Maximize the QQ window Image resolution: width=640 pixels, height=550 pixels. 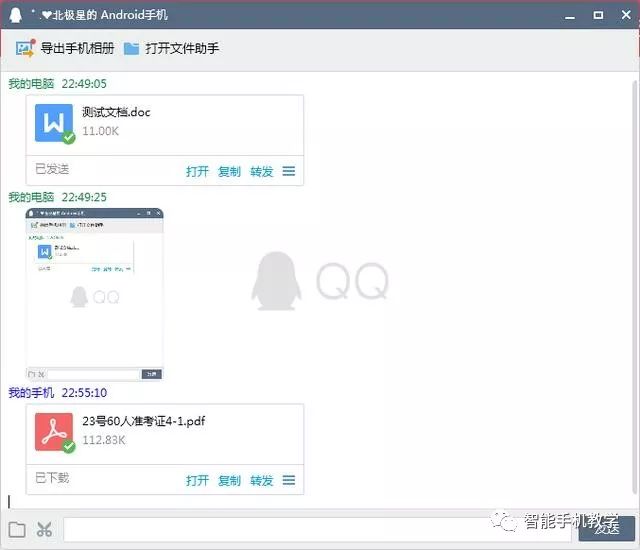(x=598, y=15)
